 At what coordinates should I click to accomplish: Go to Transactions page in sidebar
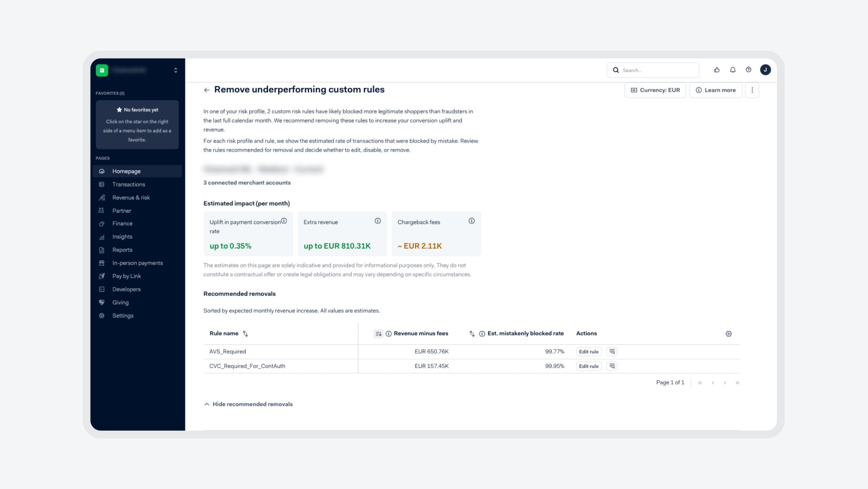tap(128, 185)
